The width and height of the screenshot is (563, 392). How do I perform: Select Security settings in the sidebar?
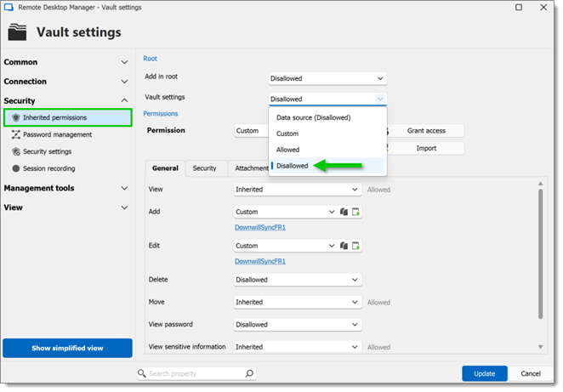[47, 151]
